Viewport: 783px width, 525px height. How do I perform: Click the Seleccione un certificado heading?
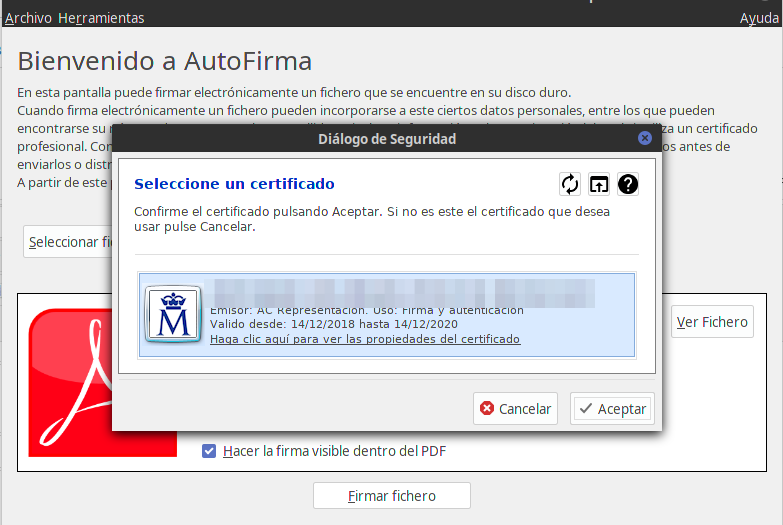point(234,184)
